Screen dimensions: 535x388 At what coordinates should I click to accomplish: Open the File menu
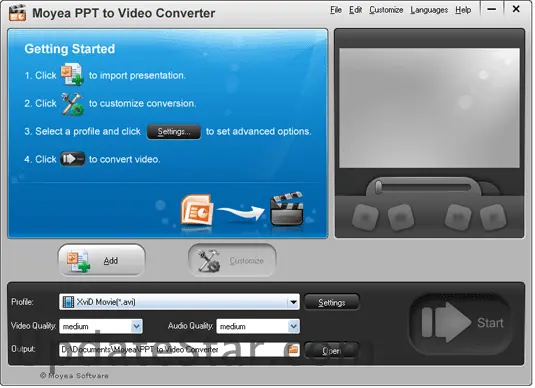click(x=336, y=10)
